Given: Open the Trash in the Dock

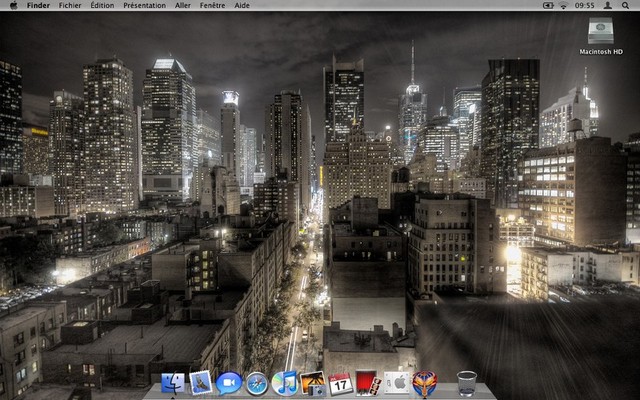Looking at the screenshot, I should 467,384.
